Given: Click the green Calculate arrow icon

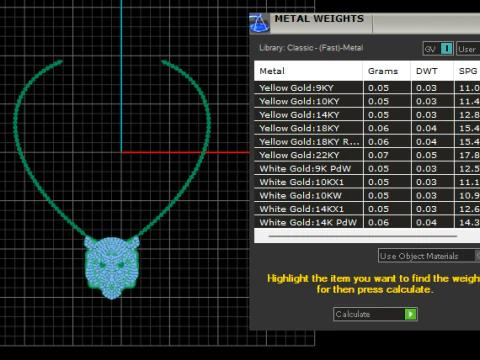Looking at the screenshot, I should 411,314.
